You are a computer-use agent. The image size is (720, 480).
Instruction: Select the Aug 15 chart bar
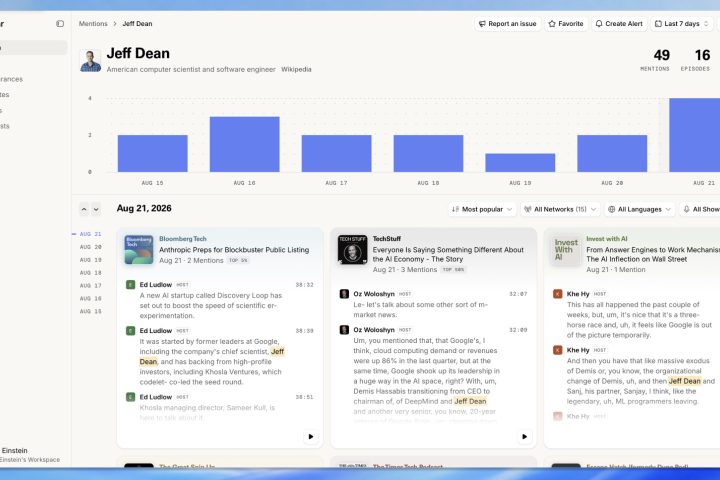(x=152, y=153)
